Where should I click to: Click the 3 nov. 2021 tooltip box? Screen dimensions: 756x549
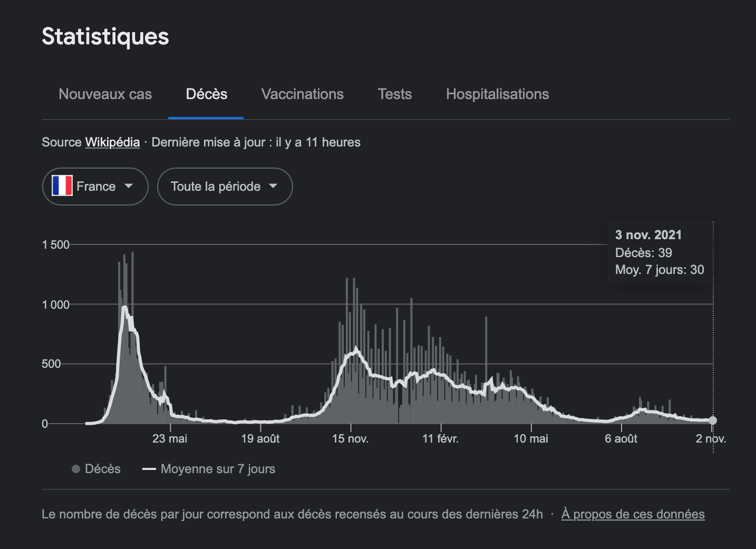[x=659, y=252]
